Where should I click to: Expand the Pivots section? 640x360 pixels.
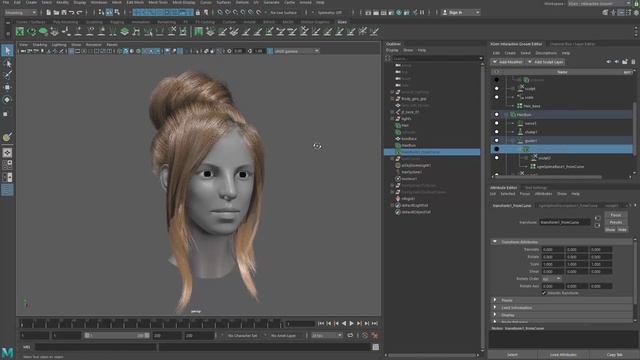495,300
